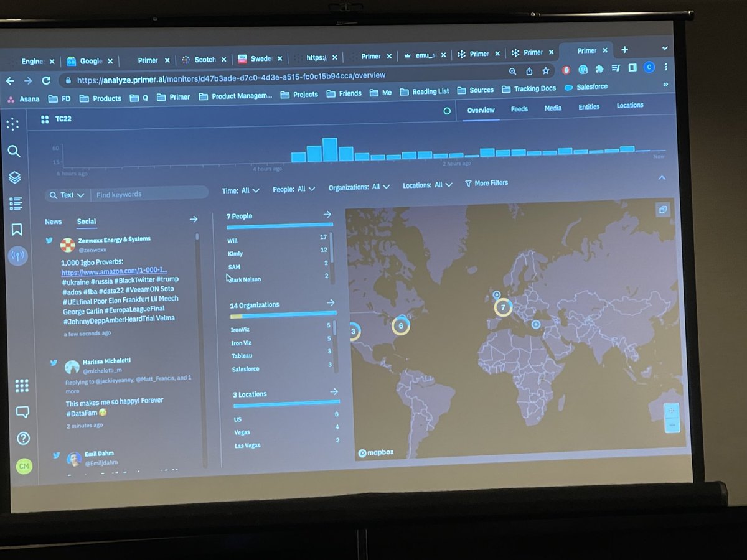
Task: Switch to the Locations tab
Action: pyautogui.click(x=630, y=105)
